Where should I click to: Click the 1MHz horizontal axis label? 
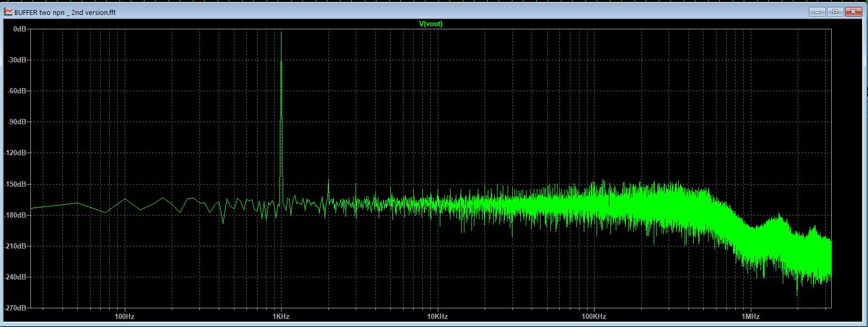click(x=750, y=316)
